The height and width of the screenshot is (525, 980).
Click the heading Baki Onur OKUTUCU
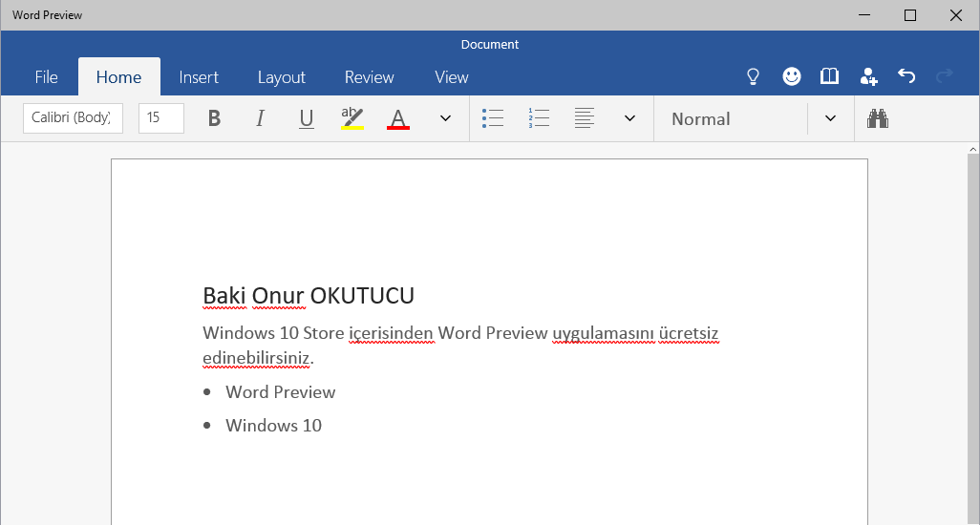(x=309, y=295)
